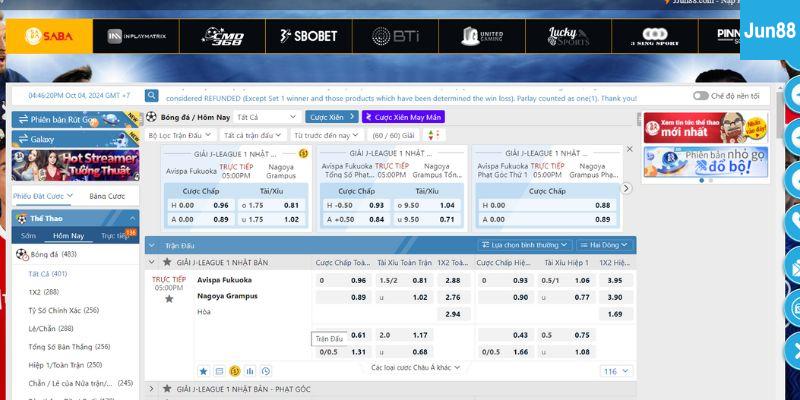Expand Lựa chọn bình thường dropdown
The height and width of the screenshot is (400, 800).
click(523, 244)
